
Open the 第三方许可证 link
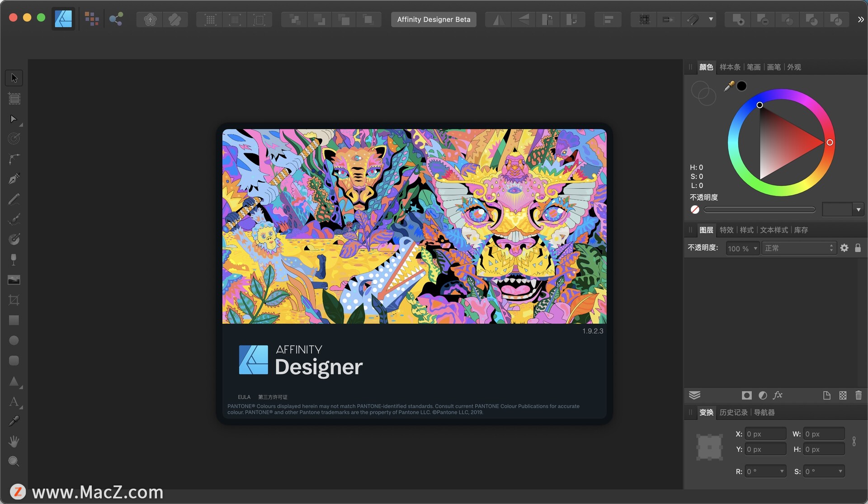coord(273,397)
